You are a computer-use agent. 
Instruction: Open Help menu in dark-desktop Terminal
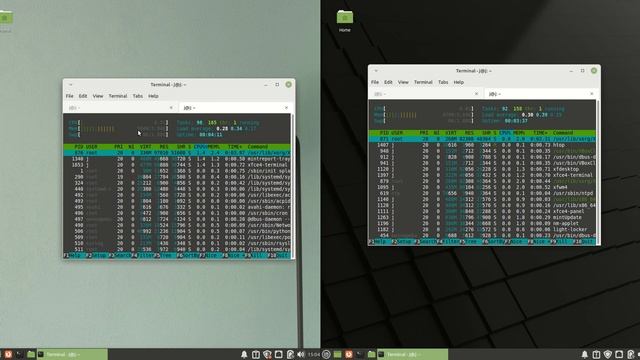tap(458, 82)
